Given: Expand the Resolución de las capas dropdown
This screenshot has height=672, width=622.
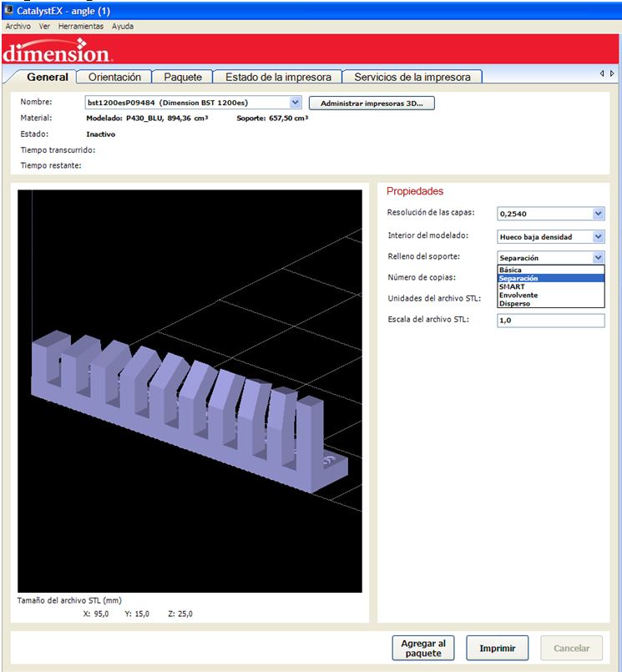Looking at the screenshot, I should [x=599, y=214].
